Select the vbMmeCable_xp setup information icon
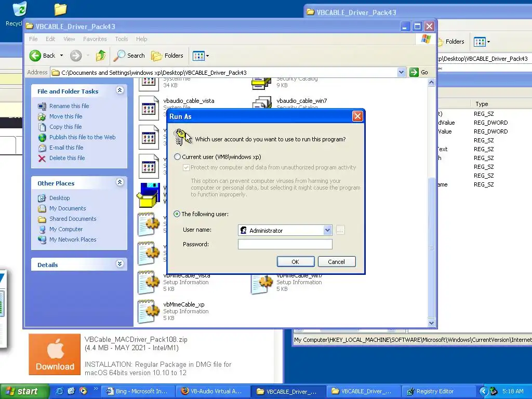This screenshot has height=399, width=532. click(x=148, y=311)
